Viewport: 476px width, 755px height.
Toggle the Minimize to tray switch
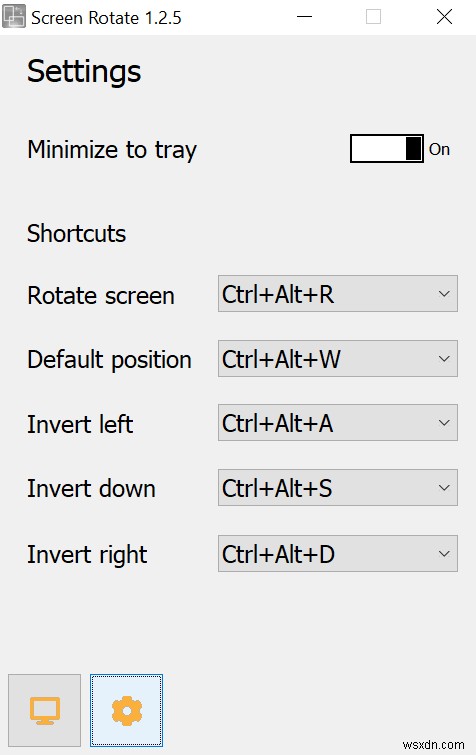coord(387,149)
